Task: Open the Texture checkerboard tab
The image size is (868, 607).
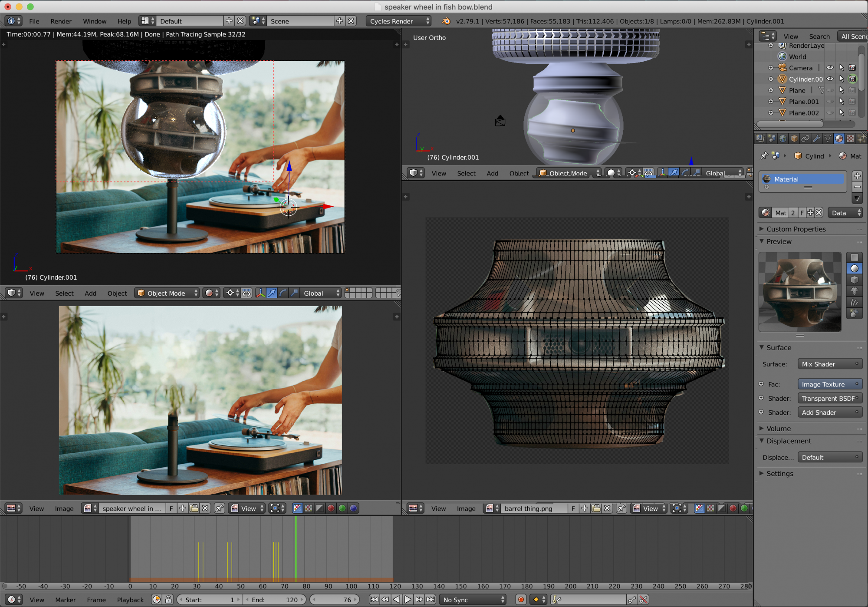Action: 851,139
